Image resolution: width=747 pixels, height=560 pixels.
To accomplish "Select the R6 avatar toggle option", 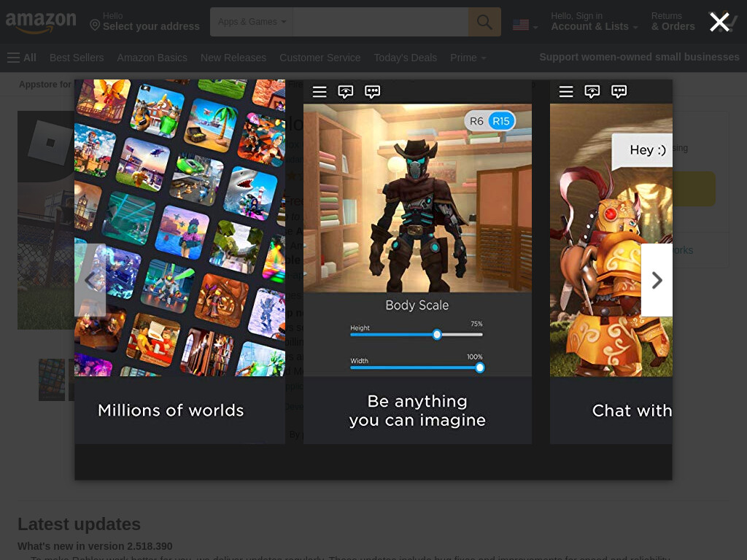I will click(x=476, y=121).
